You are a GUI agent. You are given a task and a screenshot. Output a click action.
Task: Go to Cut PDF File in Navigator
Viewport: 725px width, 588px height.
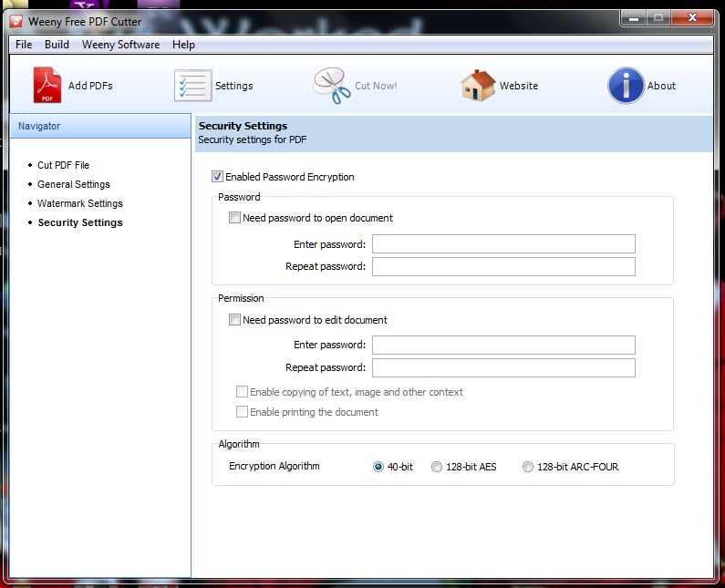click(63, 165)
